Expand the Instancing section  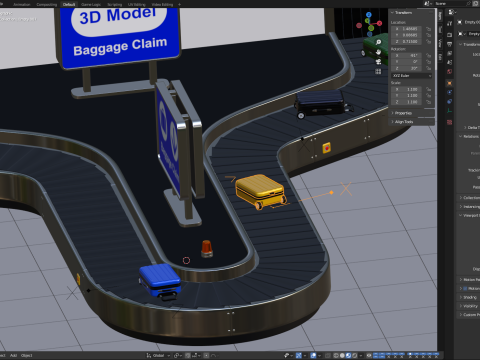coord(469,207)
